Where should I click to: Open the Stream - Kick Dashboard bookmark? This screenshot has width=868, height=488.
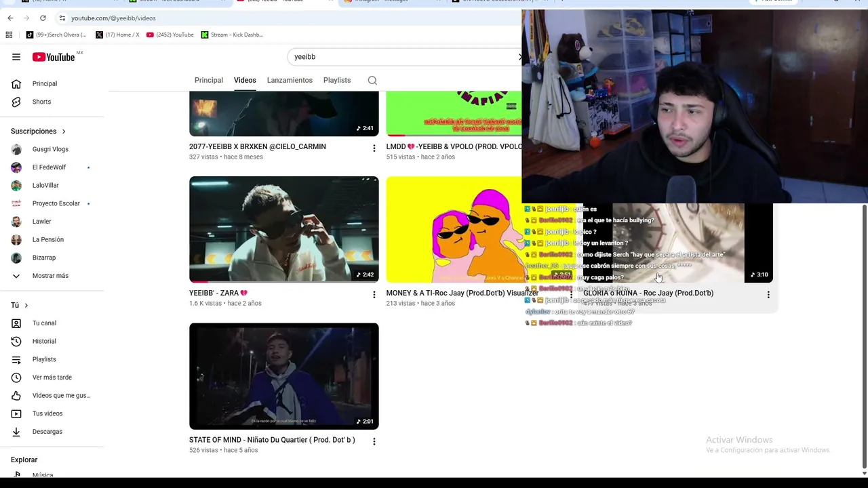(232, 35)
